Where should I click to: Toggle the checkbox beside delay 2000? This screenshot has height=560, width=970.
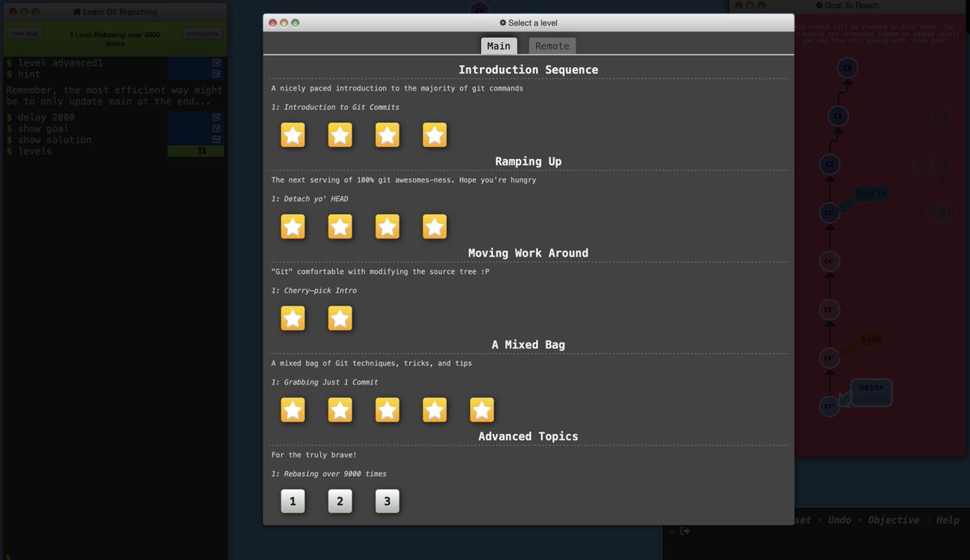(x=216, y=116)
